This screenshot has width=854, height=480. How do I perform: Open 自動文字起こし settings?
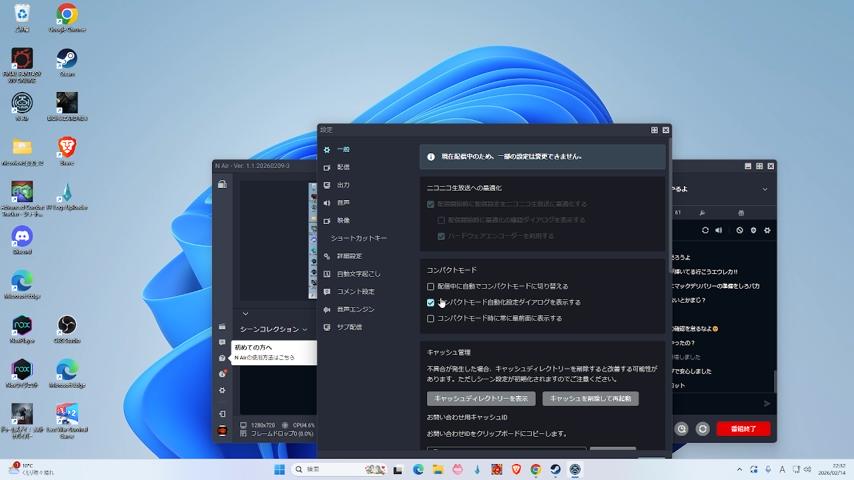(358, 274)
